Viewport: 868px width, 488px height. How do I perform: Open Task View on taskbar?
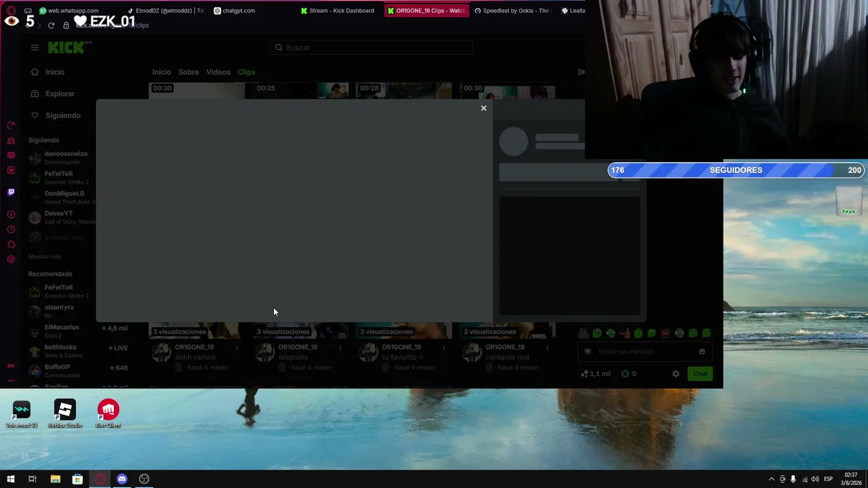pos(32,479)
